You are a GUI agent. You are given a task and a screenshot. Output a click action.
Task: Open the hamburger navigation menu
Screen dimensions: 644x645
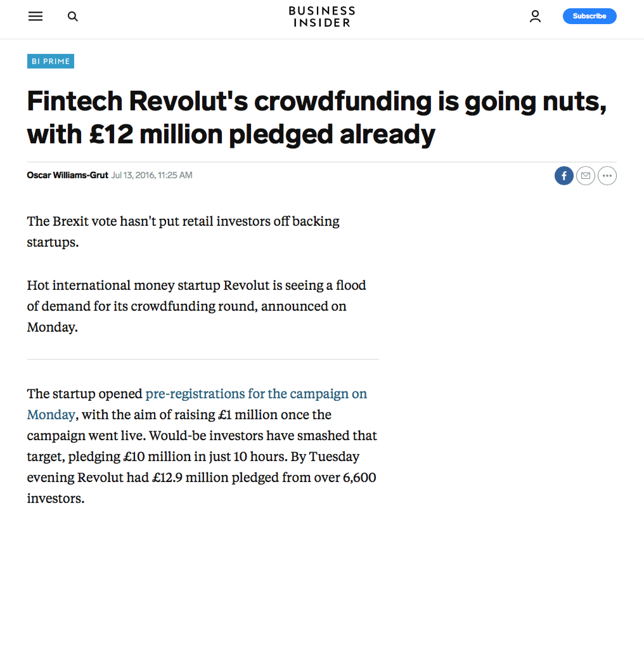(35, 16)
